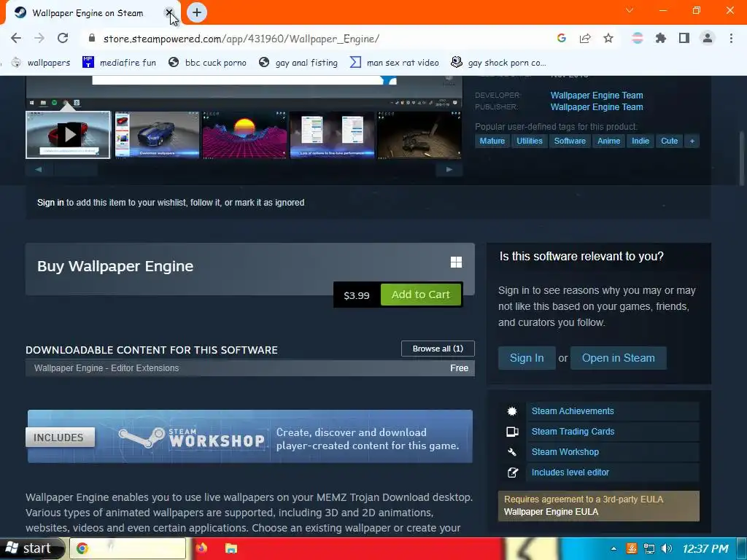Click the browser forward arrow
747x560 pixels.
39,38
